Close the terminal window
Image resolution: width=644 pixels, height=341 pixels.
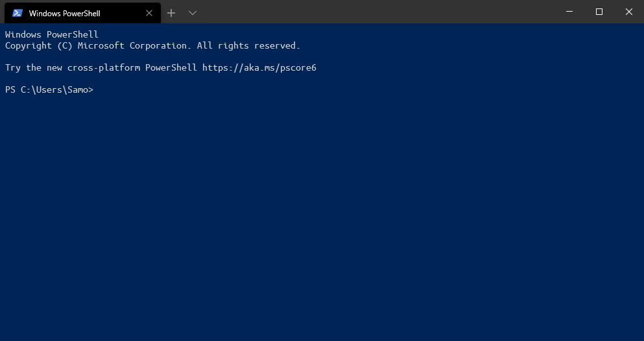coord(629,12)
